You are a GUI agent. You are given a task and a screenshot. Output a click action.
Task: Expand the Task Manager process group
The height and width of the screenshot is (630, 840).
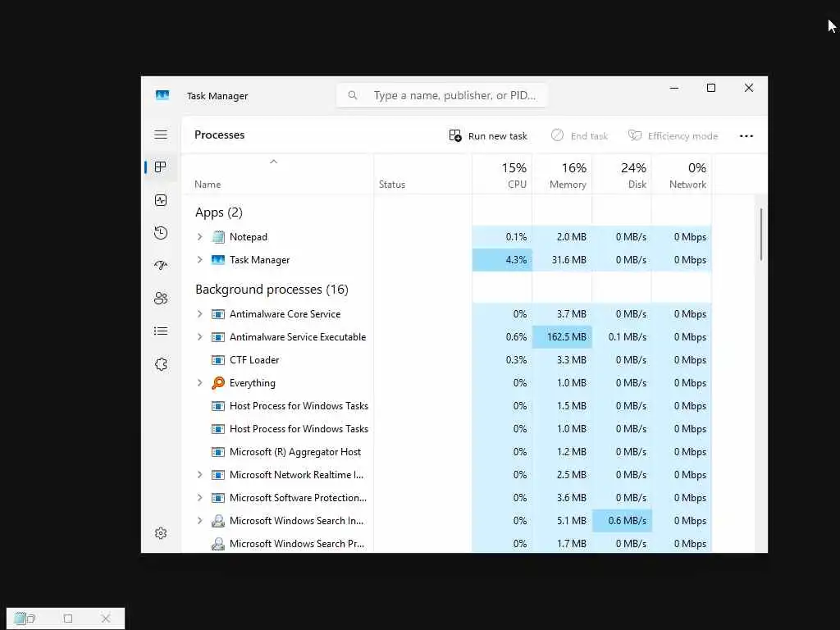[200, 260]
